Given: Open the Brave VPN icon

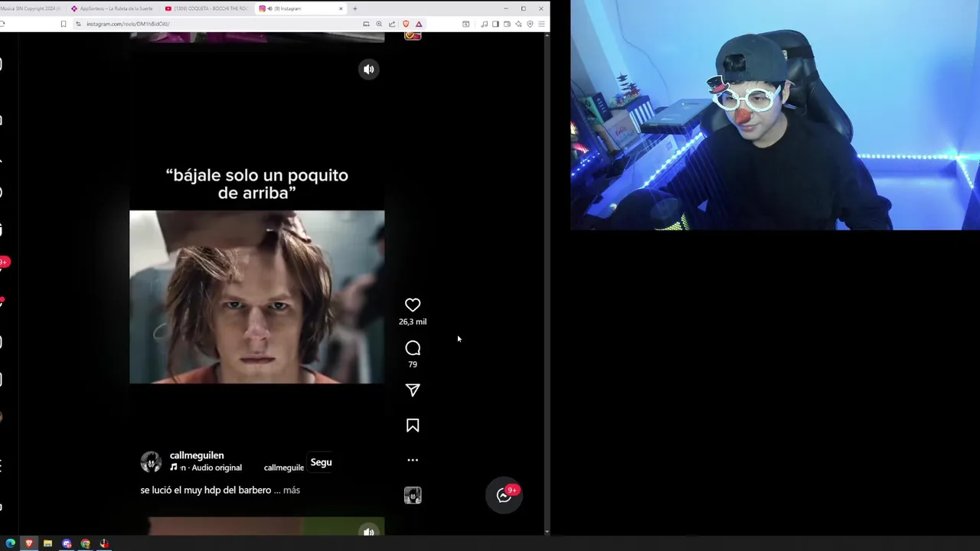Looking at the screenshot, I should click(530, 24).
